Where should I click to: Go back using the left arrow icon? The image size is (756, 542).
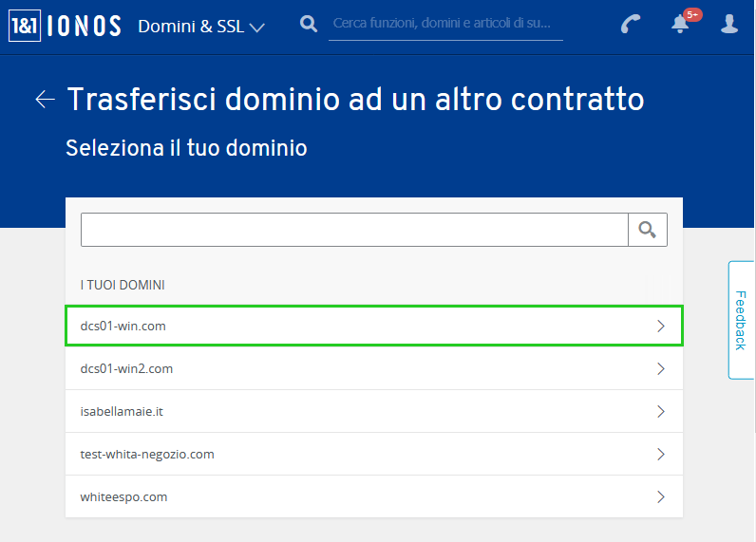pos(46,100)
